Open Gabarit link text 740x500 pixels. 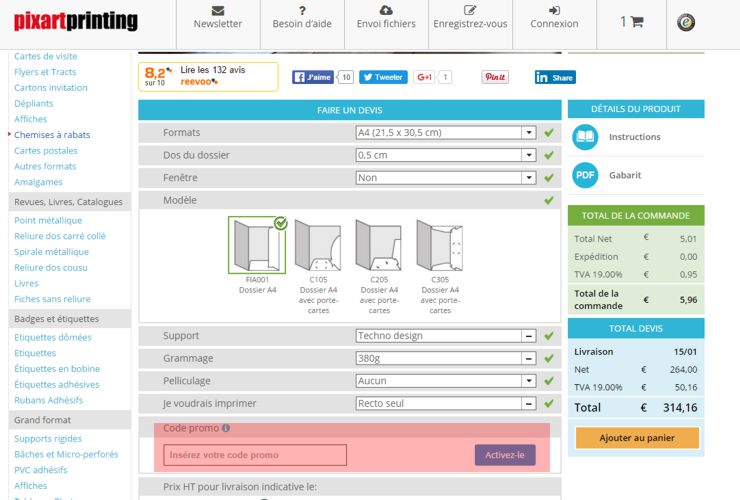(625, 175)
